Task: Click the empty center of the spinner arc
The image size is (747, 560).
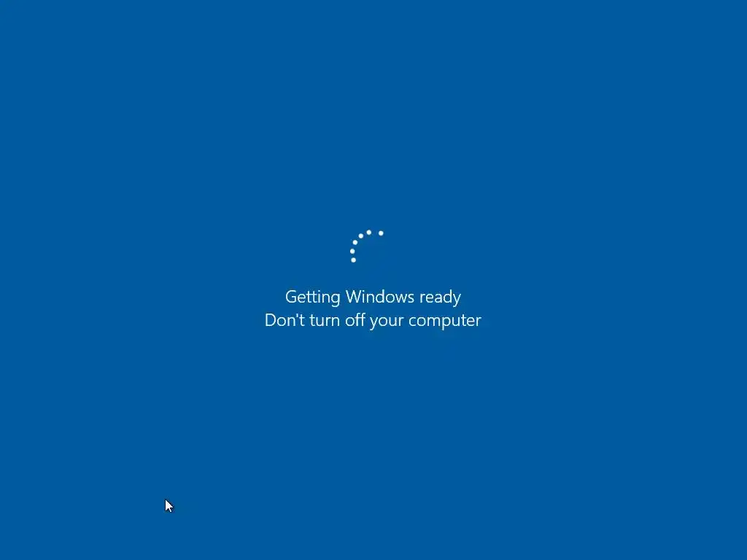Action: pyautogui.click(x=369, y=250)
